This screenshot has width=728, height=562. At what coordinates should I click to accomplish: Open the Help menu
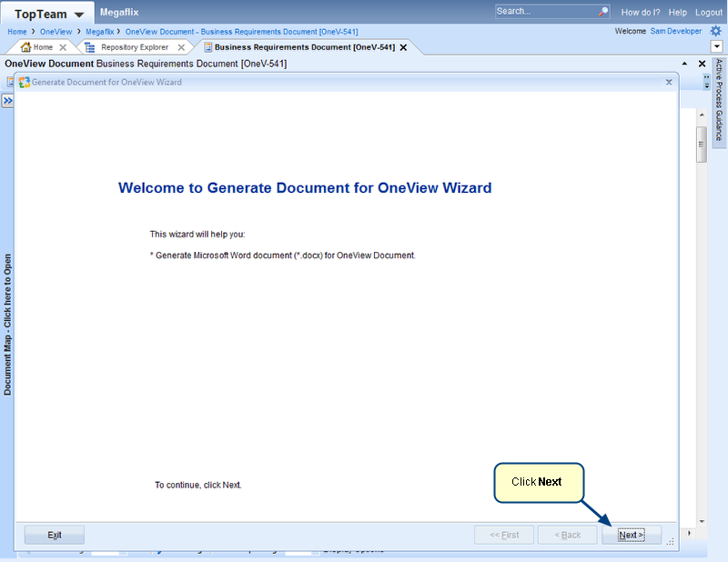pos(677,13)
